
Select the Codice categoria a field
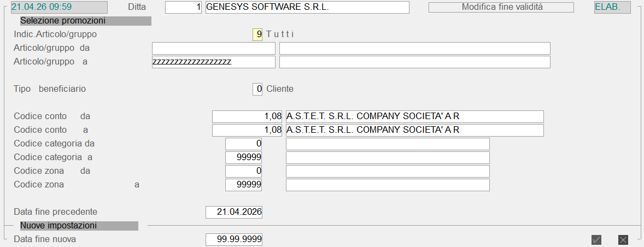coord(244,157)
